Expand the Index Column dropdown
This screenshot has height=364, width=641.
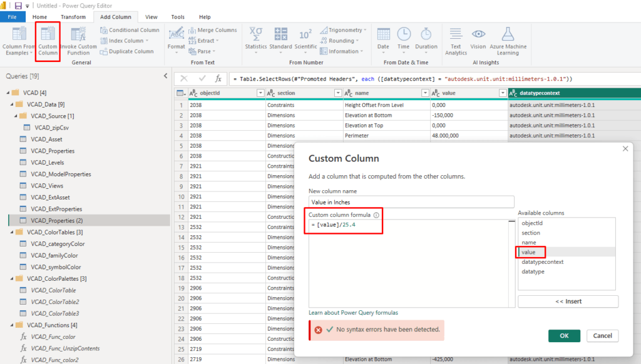click(148, 41)
